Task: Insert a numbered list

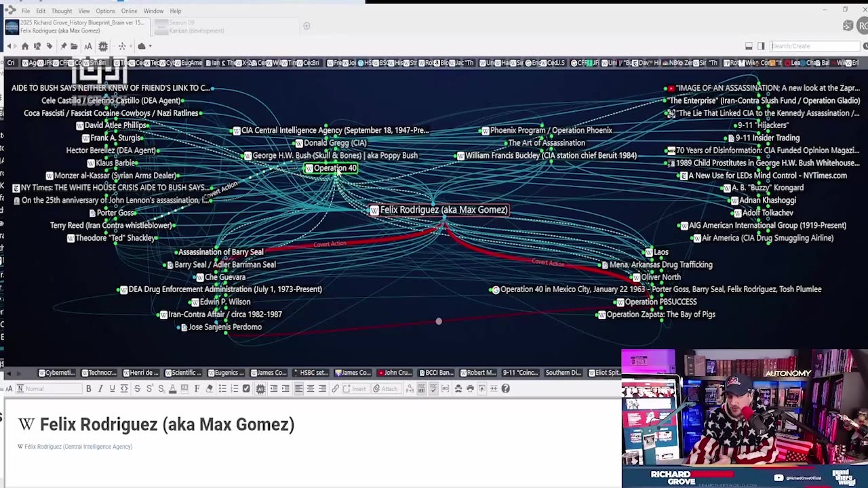Action: (235, 388)
